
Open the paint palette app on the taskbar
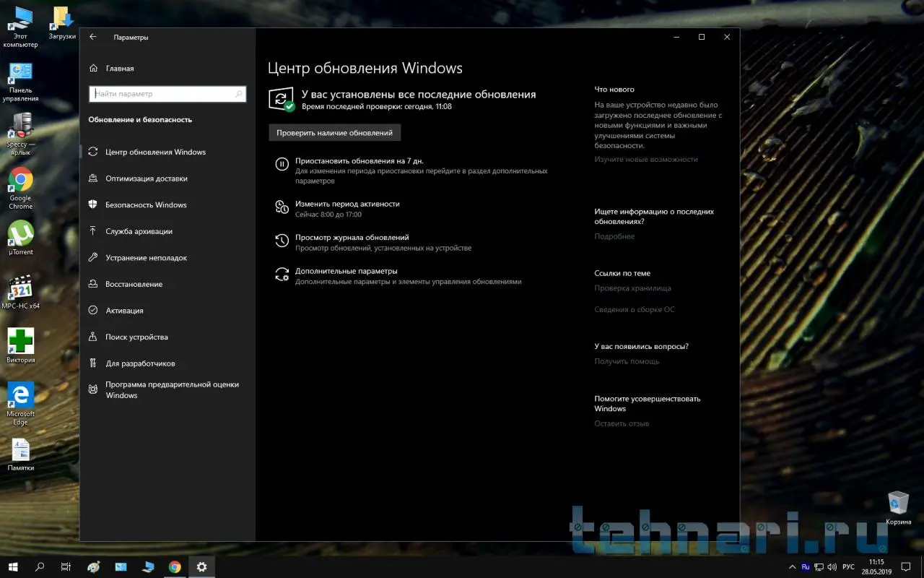93,567
